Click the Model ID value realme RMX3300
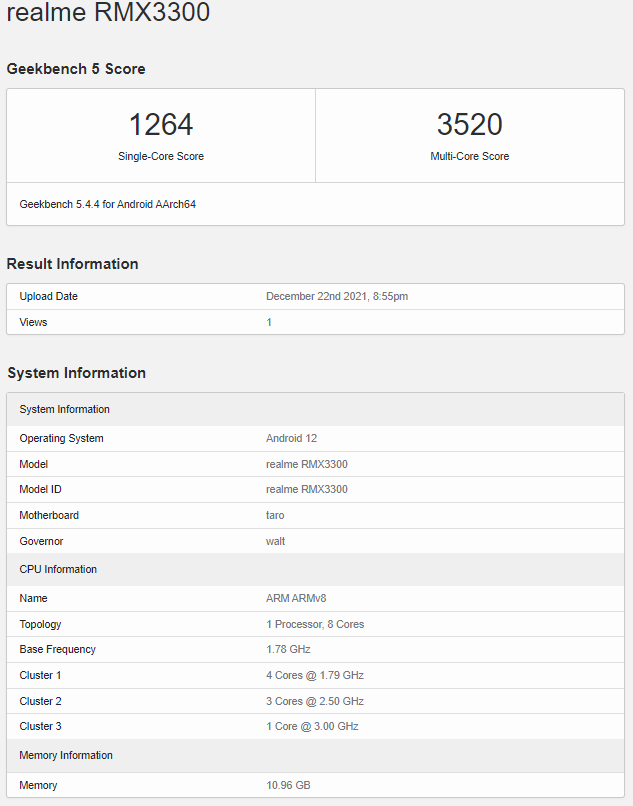633x806 pixels. tap(307, 490)
